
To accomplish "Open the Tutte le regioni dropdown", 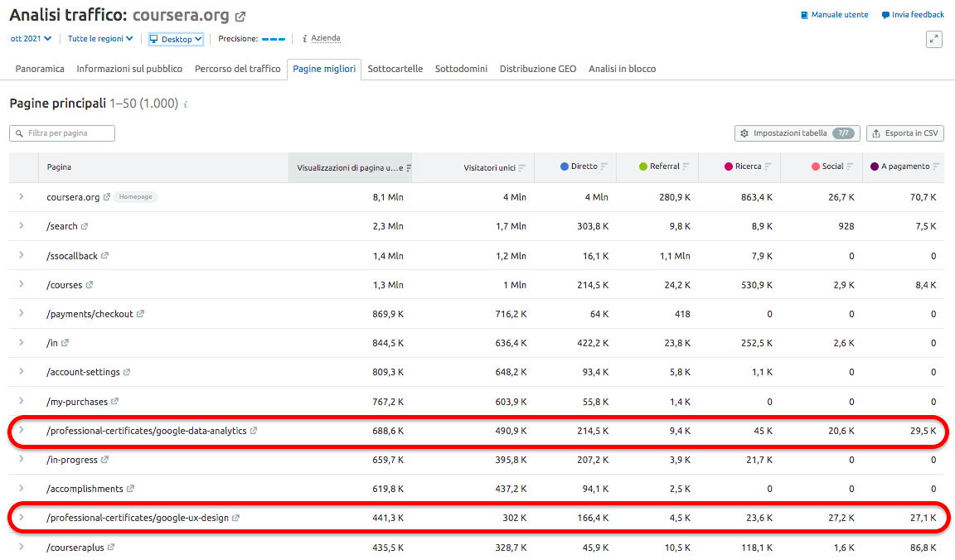I will [x=100, y=38].
